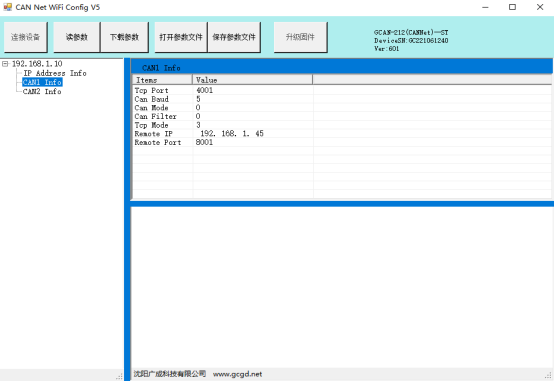The image size is (554, 382).
Task: Click the 升级固件 firmware upgrade button
Action: 300,37
